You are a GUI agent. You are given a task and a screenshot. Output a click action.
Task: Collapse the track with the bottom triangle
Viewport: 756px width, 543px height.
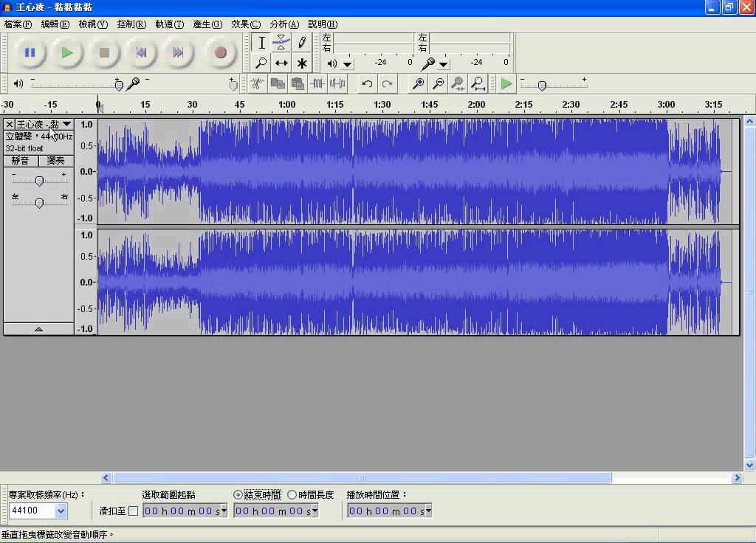click(38, 329)
